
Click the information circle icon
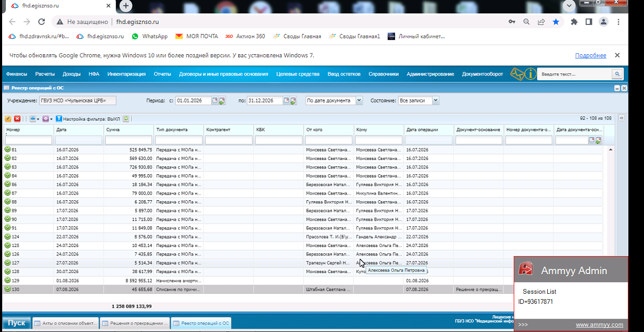pos(530,74)
